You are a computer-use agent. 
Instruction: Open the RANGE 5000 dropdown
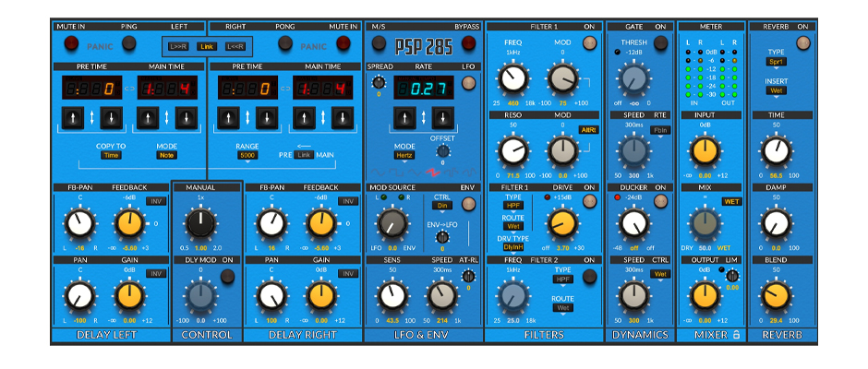point(247,156)
